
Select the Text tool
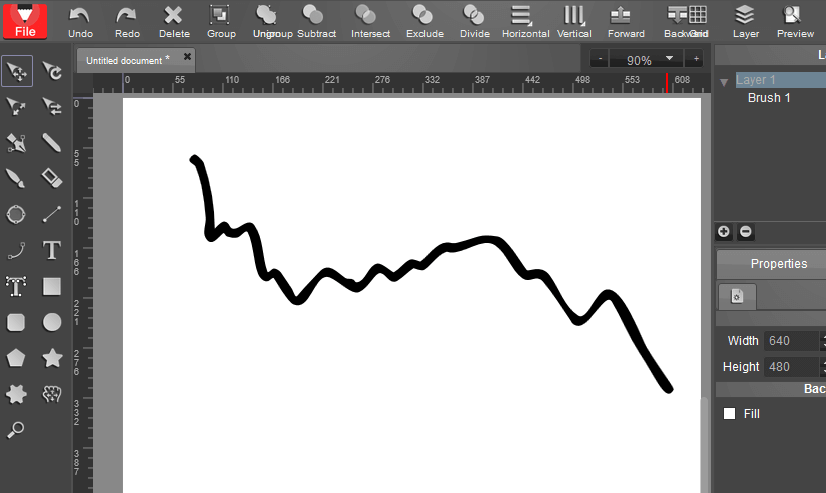coord(52,251)
